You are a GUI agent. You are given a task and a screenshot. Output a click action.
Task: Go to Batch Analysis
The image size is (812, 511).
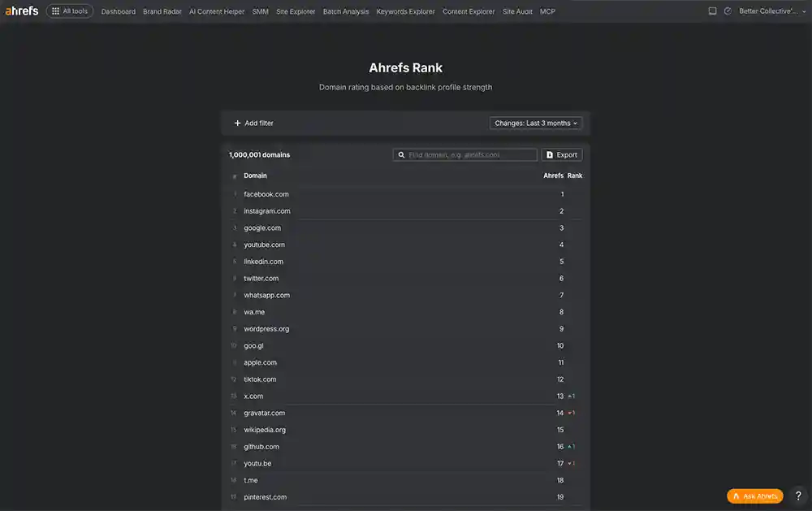click(x=345, y=11)
